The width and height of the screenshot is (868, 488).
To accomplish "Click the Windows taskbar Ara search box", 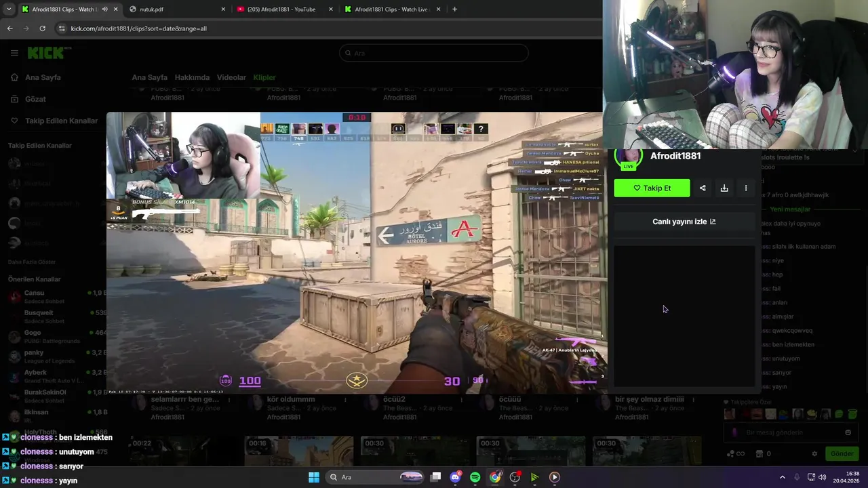I will tap(376, 477).
